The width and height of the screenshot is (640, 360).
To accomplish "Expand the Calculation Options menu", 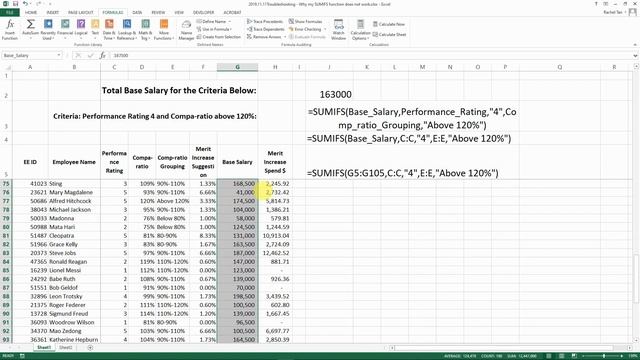I will click(x=360, y=30).
